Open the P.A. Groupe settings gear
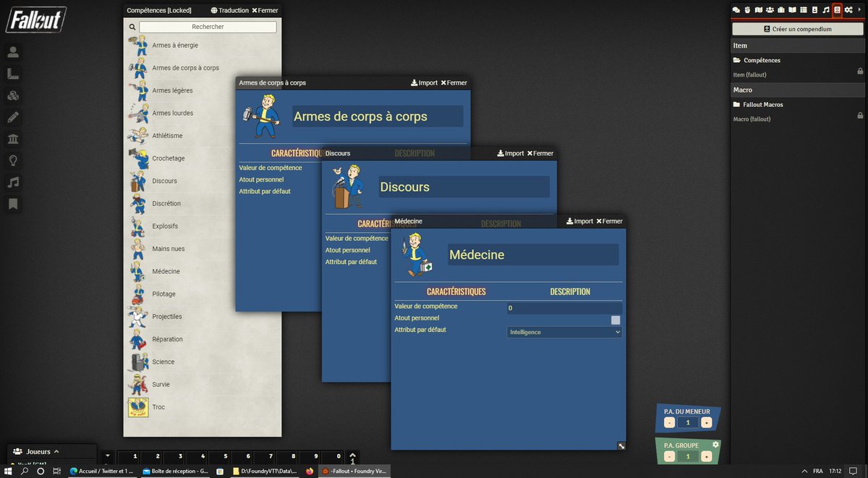The width and height of the screenshot is (868, 478). pos(715,444)
